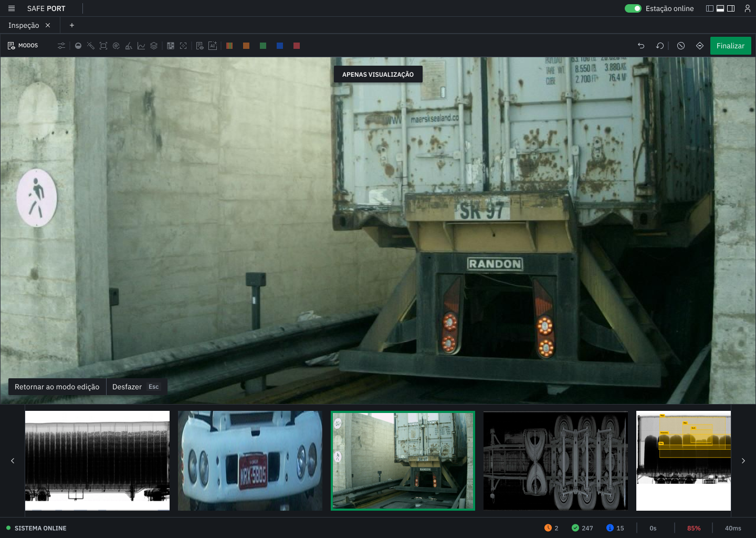The height and width of the screenshot is (538, 756).
Task: Activate the AI analysis tool
Action: pos(213,46)
